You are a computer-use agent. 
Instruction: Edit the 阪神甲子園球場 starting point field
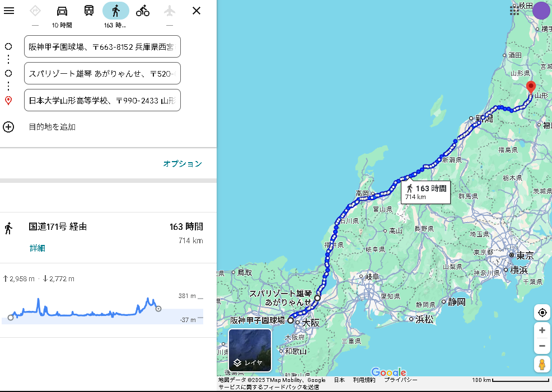click(102, 46)
